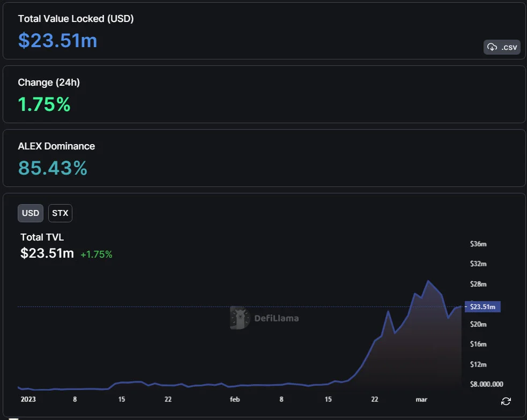
Task: Click the mar x-axis label
Action: pyautogui.click(x=421, y=400)
